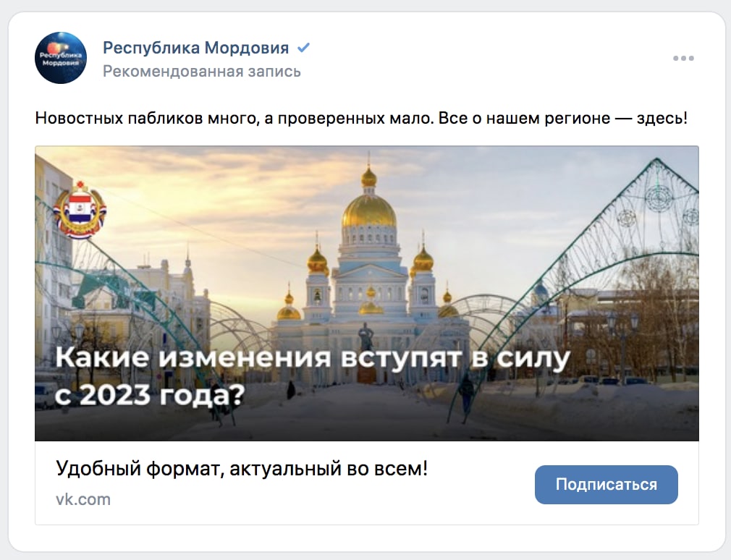Open the Удобный формат, актуальный во всем! title
The image size is (731, 560).
coord(242,468)
